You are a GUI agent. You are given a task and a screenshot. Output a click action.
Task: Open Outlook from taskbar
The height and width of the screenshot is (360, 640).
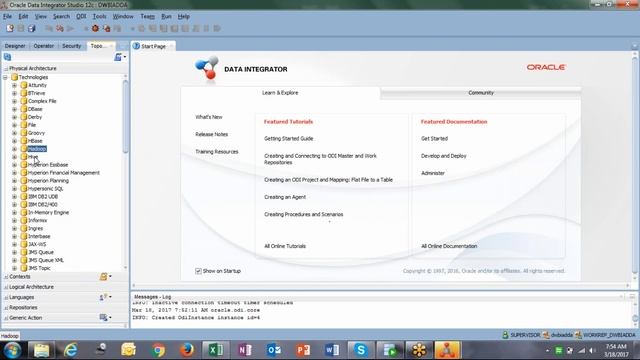(x=274, y=350)
